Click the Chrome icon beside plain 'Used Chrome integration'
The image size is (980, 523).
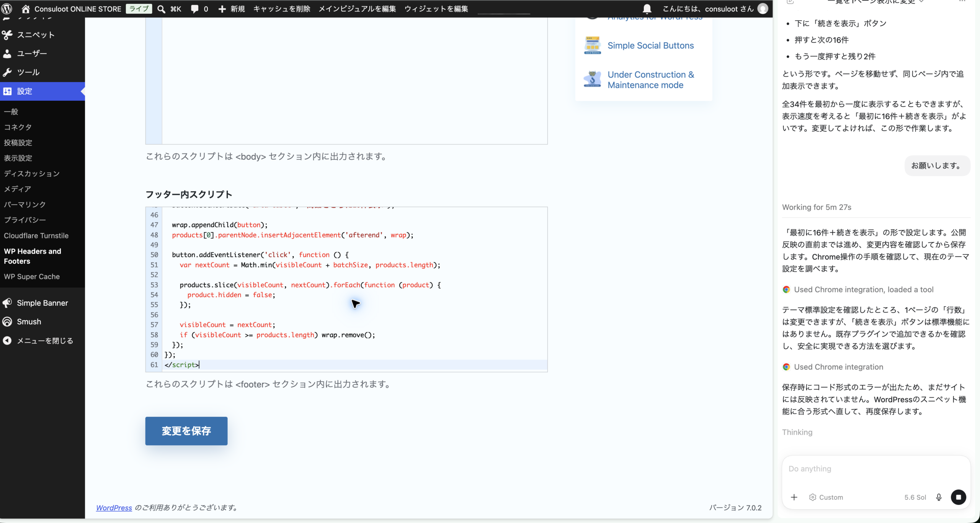pos(786,367)
